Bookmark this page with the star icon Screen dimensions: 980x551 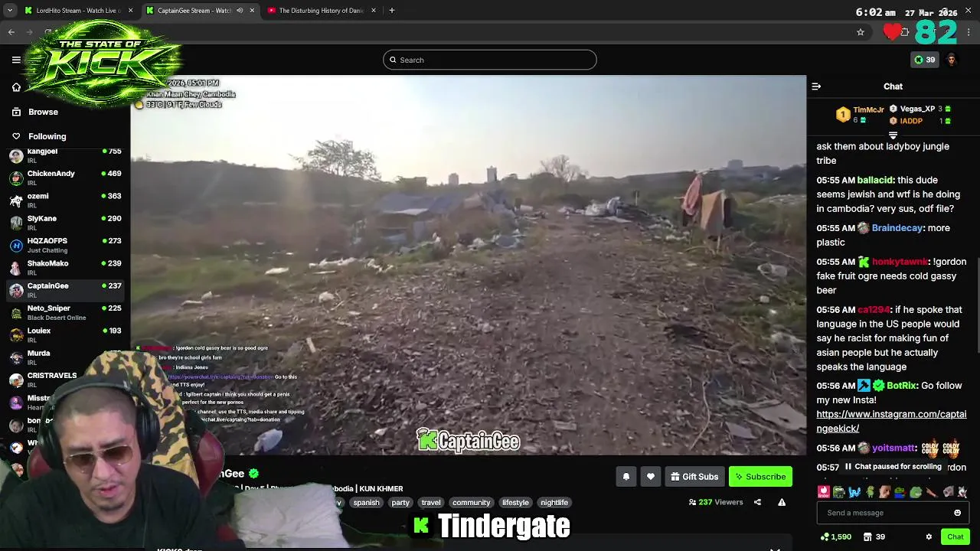pyautogui.click(x=861, y=32)
